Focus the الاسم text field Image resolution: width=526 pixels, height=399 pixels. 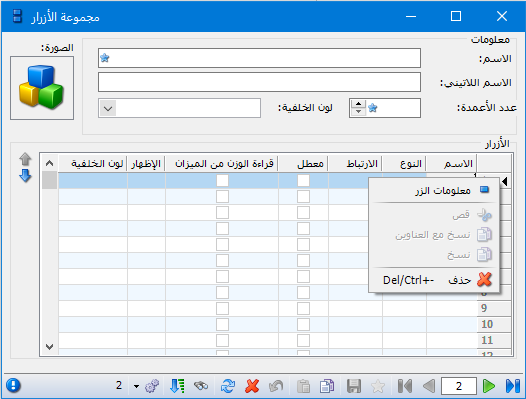tap(259, 58)
